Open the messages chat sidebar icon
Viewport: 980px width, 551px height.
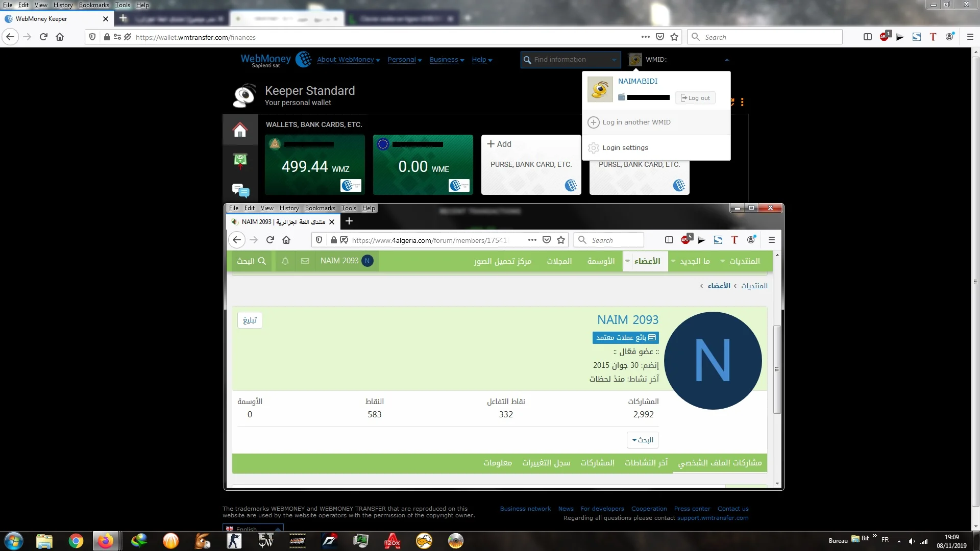(240, 191)
